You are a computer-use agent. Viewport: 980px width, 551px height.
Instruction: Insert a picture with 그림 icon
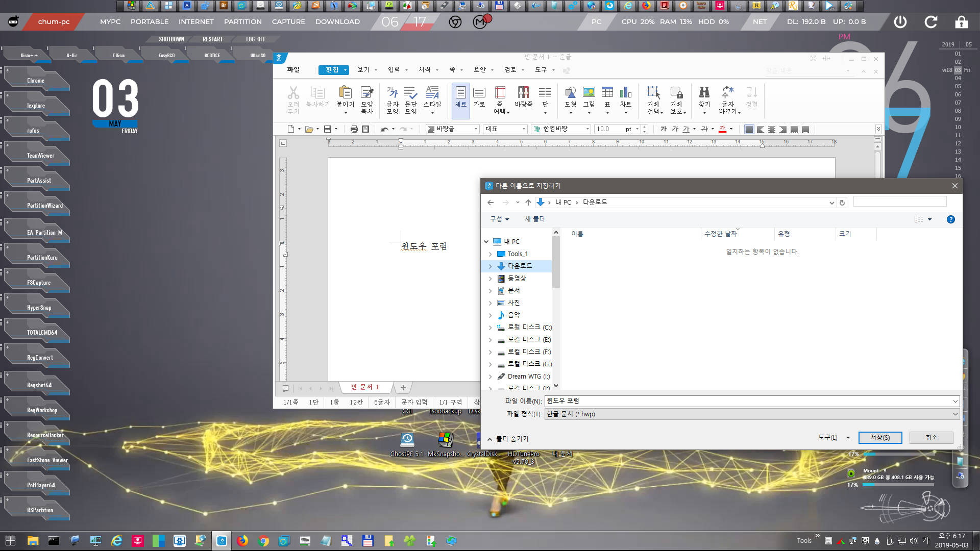click(589, 92)
